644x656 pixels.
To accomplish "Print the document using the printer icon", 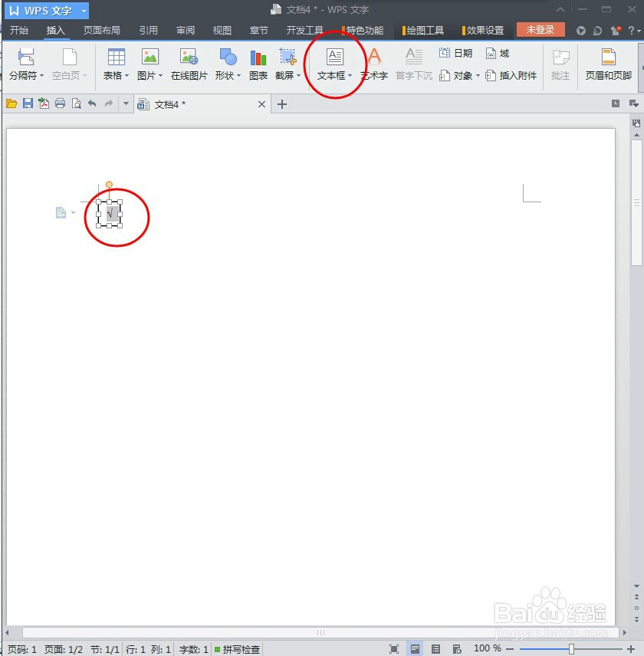I will click(61, 103).
